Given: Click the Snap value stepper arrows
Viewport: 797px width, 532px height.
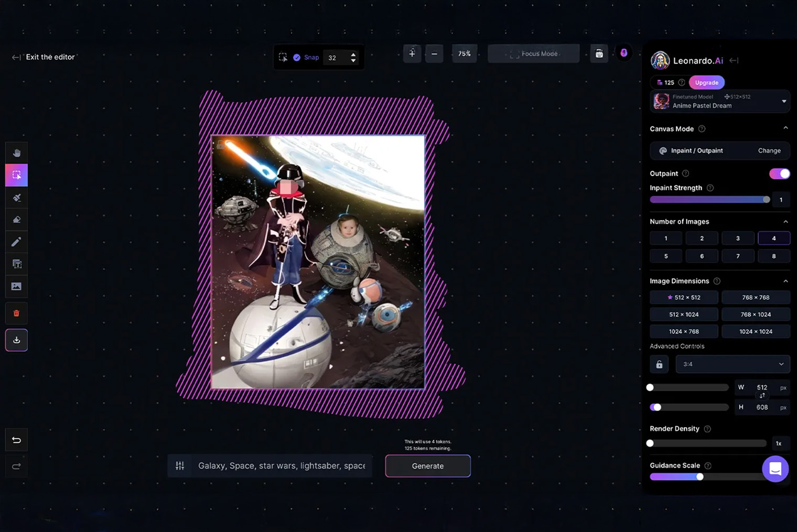Looking at the screenshot, I should coord(353,57).
